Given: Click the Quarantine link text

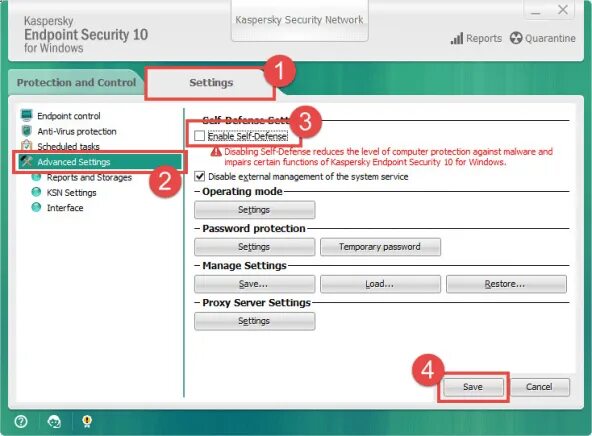Looking at the screenshot, I should pyautogui.click(x=550, y=38).
